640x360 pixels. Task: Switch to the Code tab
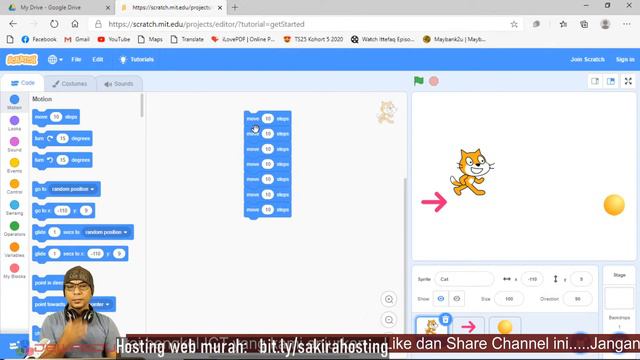[23, 83]
